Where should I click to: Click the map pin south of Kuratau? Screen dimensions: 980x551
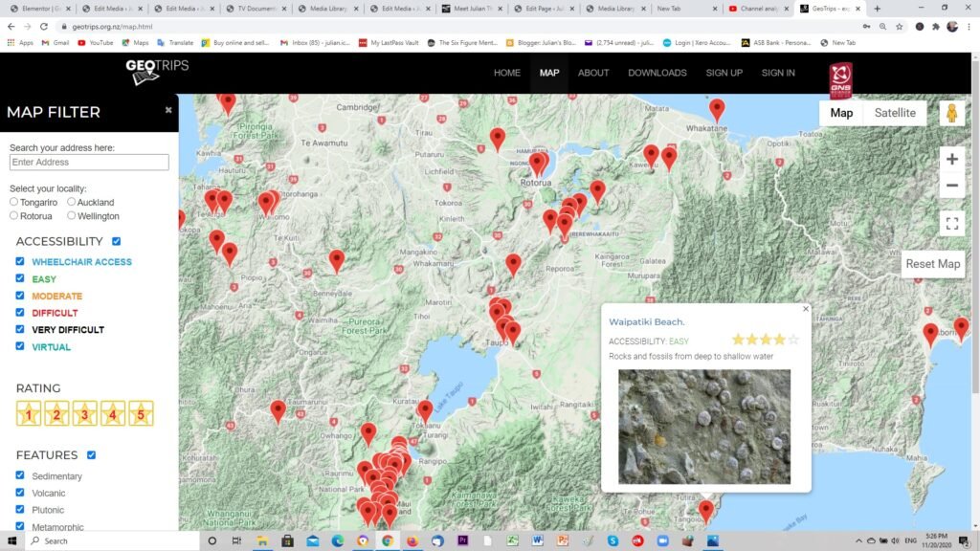tap(425, 411)
